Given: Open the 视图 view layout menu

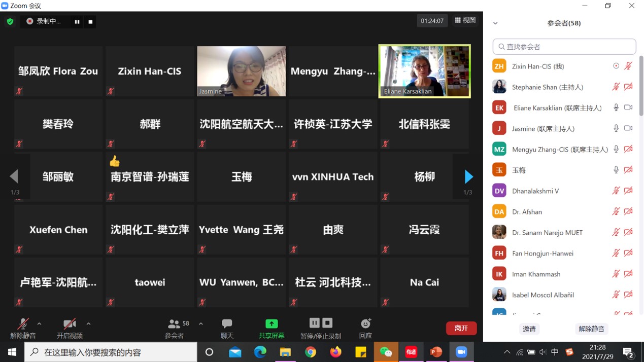Looking at the screenshot, I should (x=465, y=20).
